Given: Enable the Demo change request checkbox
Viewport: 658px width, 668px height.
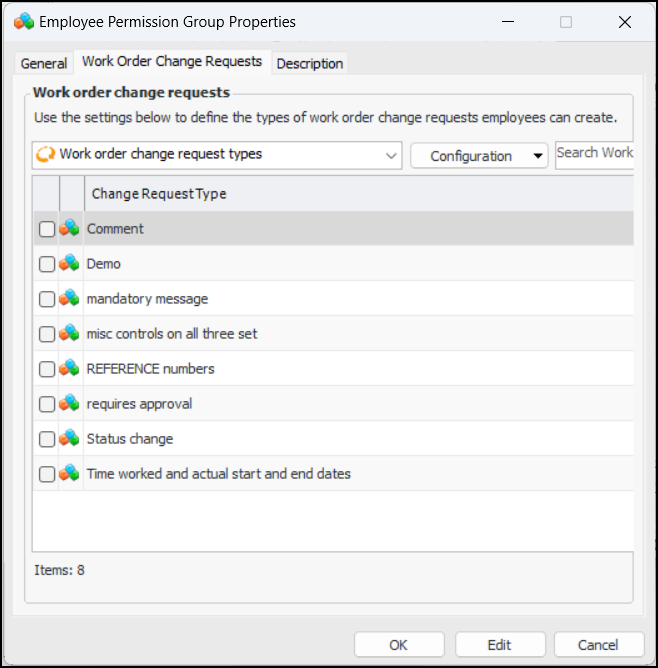Looking at the screenshot, I should coord(47,264).
